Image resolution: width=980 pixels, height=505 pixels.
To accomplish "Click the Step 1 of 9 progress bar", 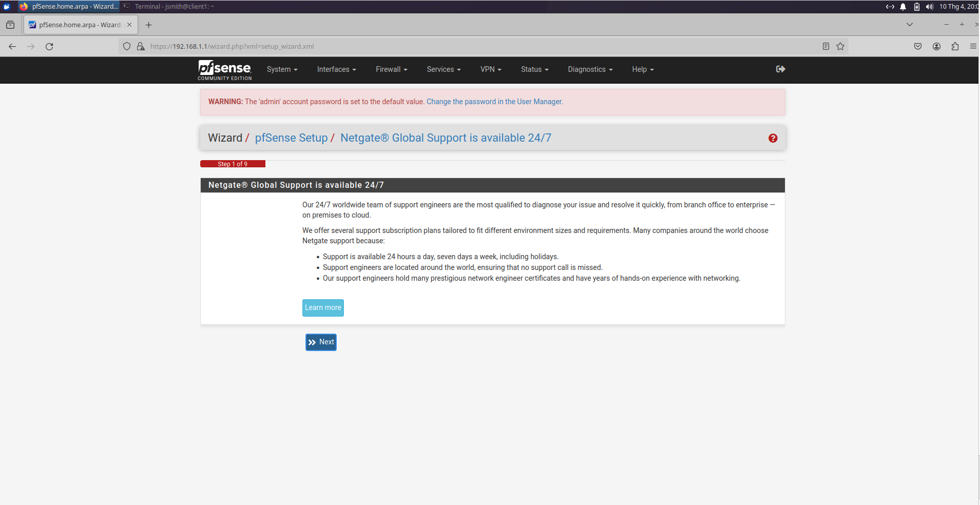I will click(x=233, y=164).
